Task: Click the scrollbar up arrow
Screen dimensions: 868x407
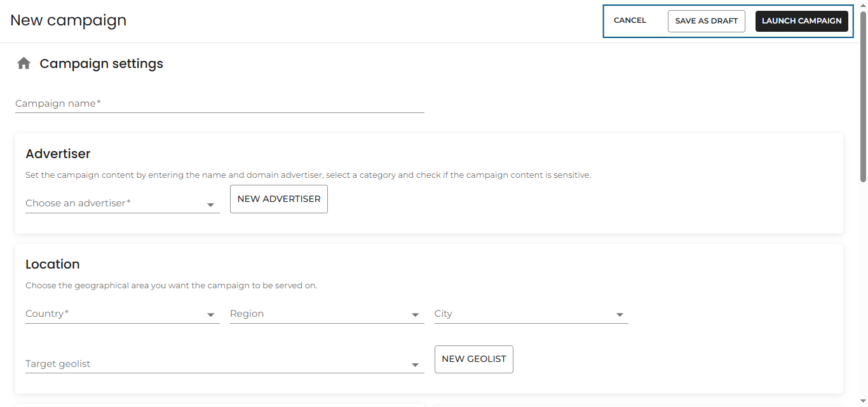Action: point(863,4)
